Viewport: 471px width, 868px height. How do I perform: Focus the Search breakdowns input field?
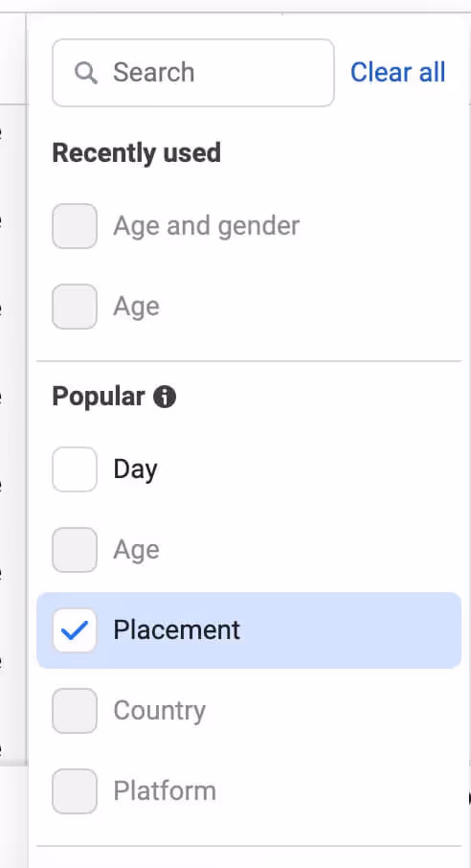193,73
